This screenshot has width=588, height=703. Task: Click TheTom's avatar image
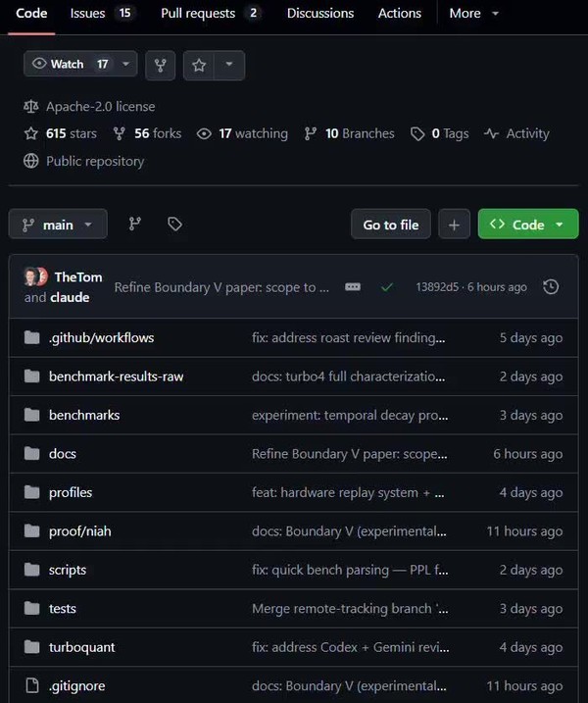coord(35,276)
